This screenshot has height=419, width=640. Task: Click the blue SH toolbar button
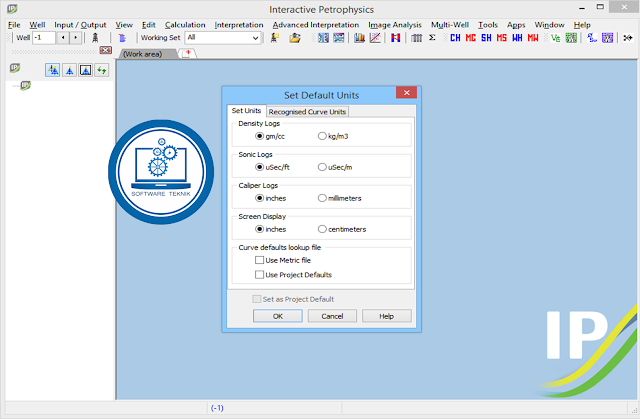coord(486,38)
